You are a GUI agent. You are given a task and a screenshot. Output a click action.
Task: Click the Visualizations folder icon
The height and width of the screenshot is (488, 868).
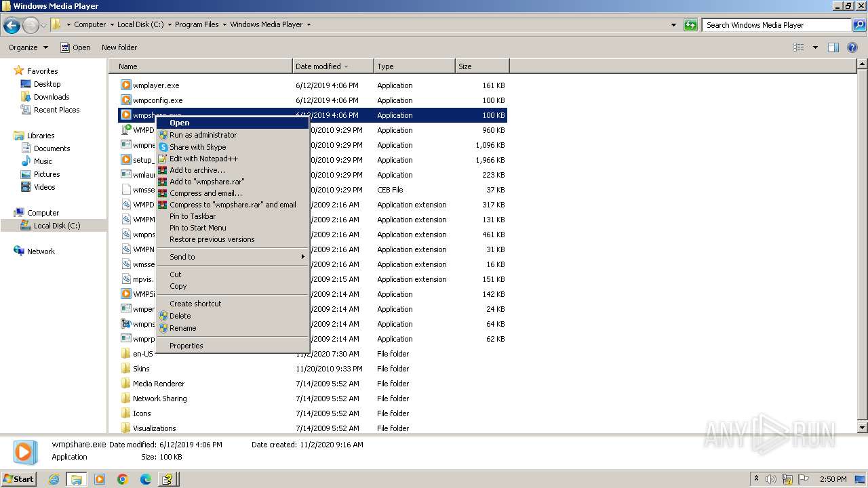[x=125, y=428]
